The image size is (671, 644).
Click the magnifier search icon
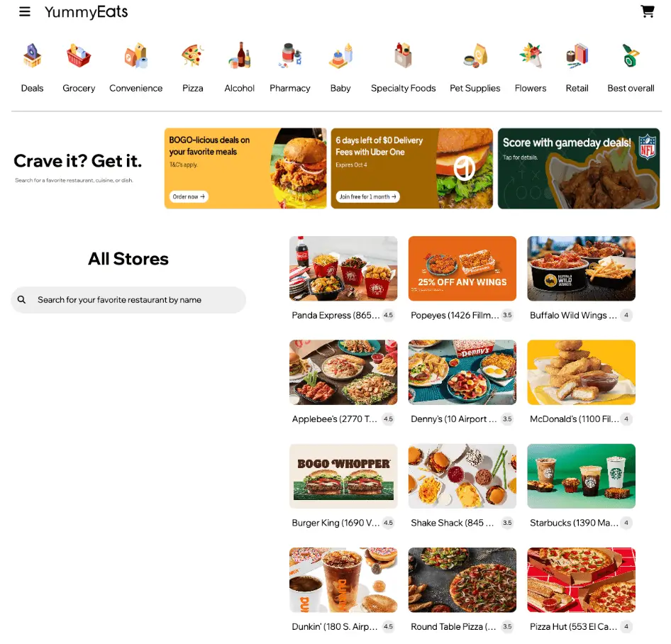pos(21,299)
